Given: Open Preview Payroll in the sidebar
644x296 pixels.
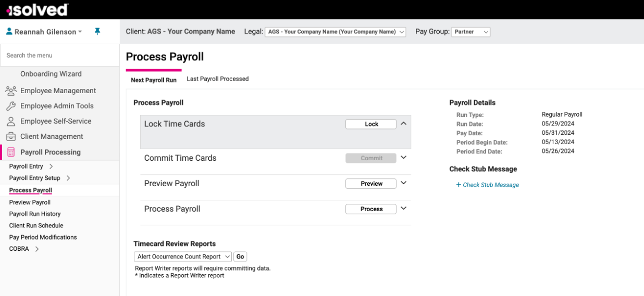Looking at the screenshot, I should pos(30,202).
